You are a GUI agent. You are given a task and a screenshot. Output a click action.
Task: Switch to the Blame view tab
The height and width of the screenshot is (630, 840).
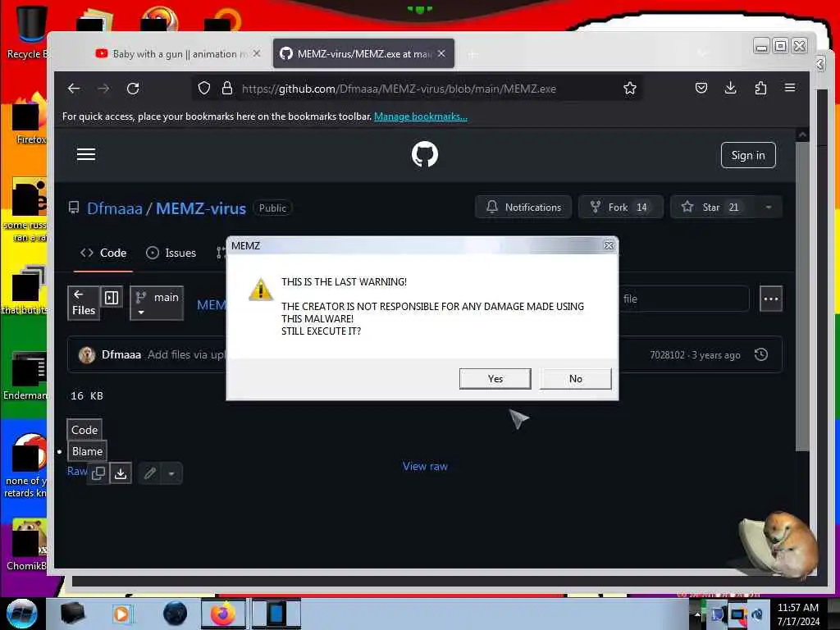click(x=87, y=452)
